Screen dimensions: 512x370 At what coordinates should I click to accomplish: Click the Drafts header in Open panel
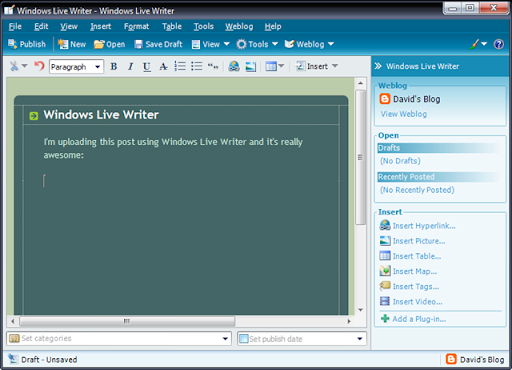[x=439, y=148]
